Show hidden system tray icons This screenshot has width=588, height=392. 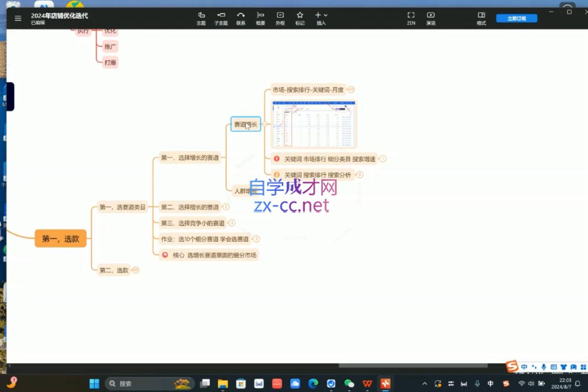425,384
